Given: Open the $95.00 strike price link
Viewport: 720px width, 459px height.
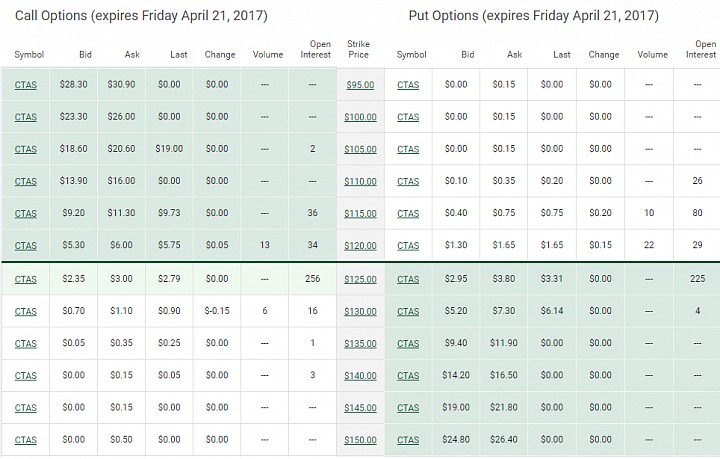Looking at the screenshot, I should [360, 85].
